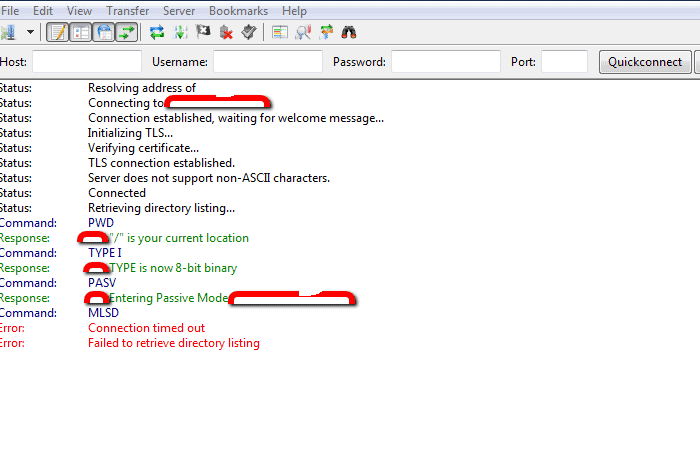The image size is (700, 468).
Task: Select 'TYPE is now 8-bit binary' response
Action: [x=173, y=268]
